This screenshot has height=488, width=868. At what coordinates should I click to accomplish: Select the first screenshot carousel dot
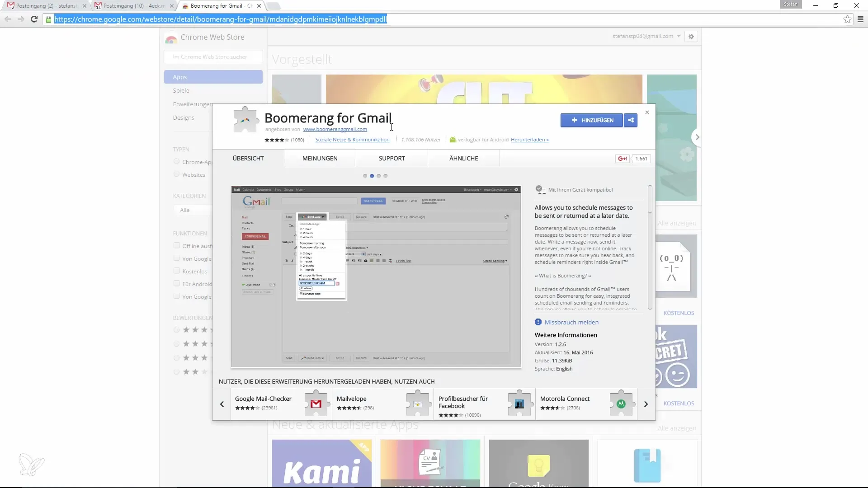click(x=365, y=176)
